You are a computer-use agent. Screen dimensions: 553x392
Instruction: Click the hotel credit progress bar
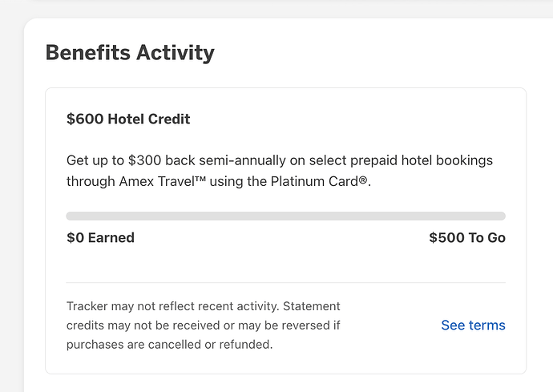click(285, 216)
